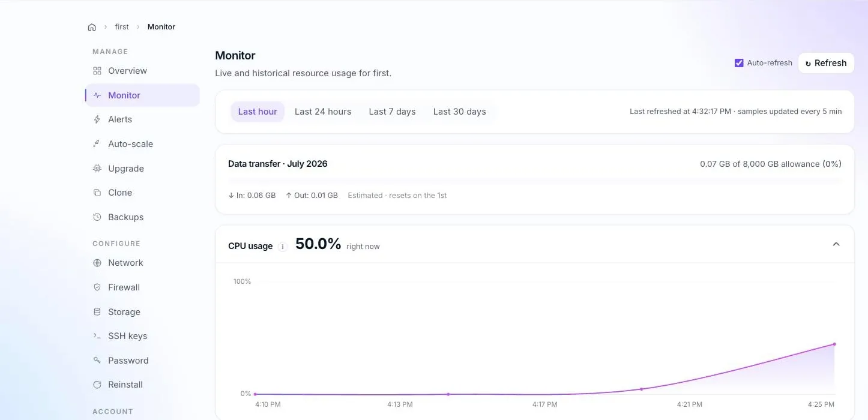The width and height of the screenshot is (868, 420).
Task: Click the '0.07 GB of 8,000 GB allowance' text
Action: (771, 164)
